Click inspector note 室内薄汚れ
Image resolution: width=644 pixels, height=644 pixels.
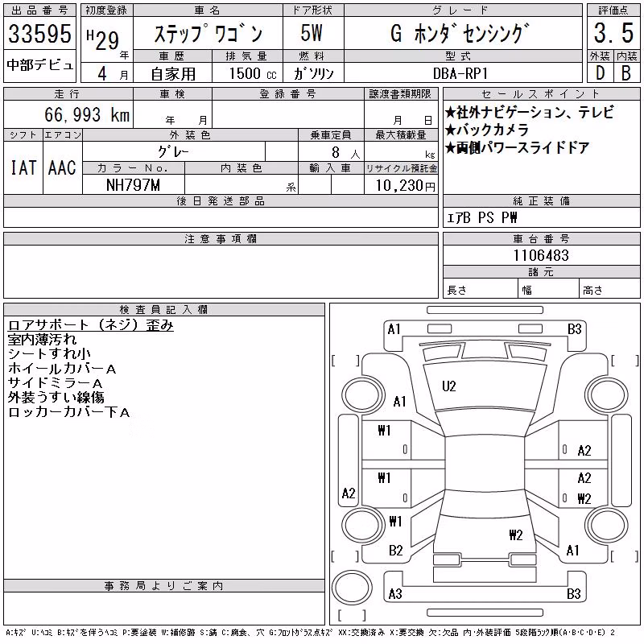(x=42, y=340)
